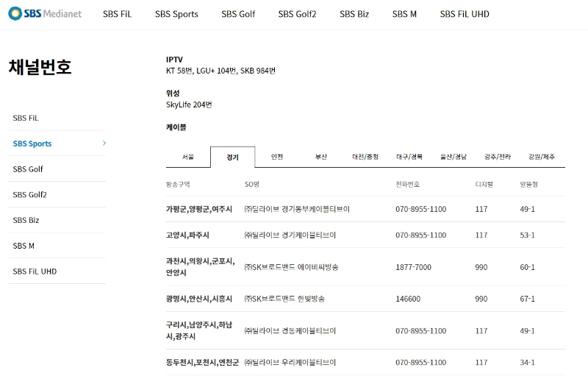Open SBS FiL UHD in top navigation bar
The width and height of the screenshot is (588, 376).
465,14
